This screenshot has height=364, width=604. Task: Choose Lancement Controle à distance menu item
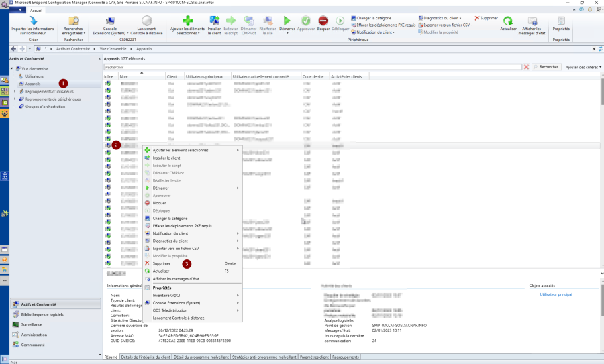pos(192,318)
